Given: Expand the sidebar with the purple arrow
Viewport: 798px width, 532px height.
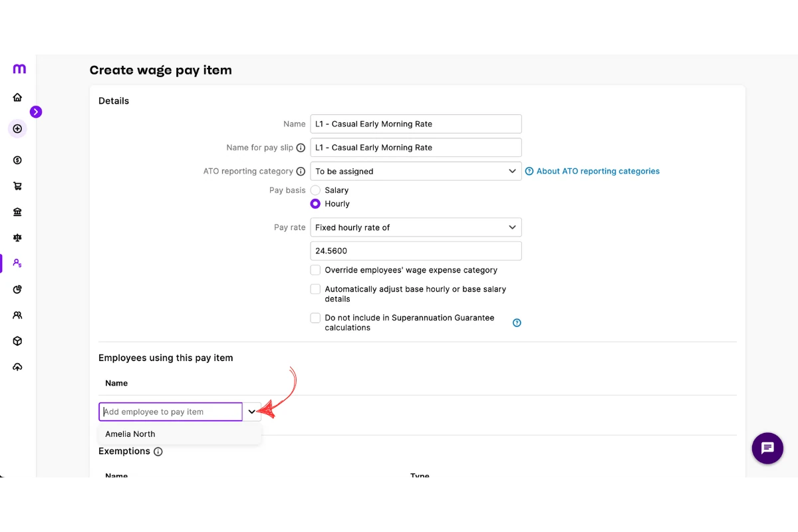Looking at the screenshot, I should coord(36,112).
